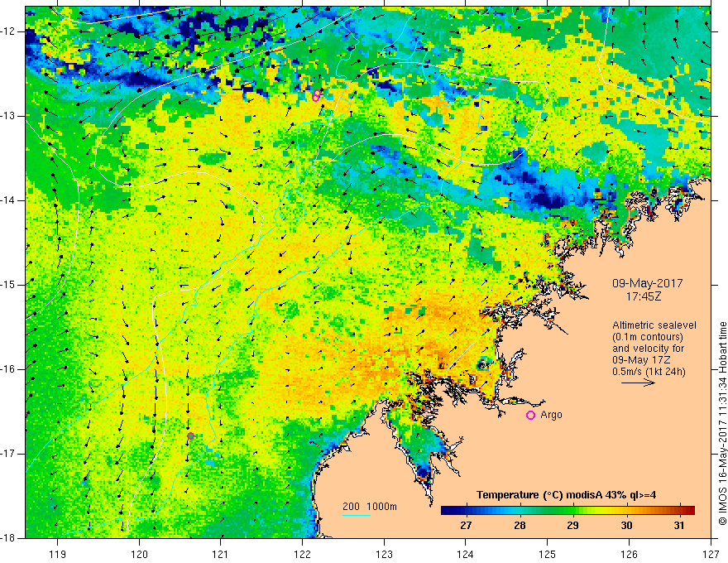
Task: Click the temperature color bar
Action: click(568, 511)
